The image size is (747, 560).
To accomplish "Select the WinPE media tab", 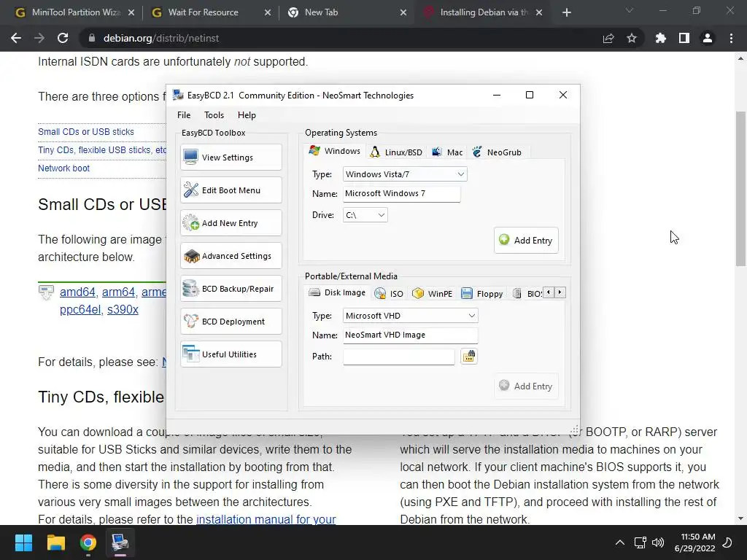I will click(x=432, y=294).
